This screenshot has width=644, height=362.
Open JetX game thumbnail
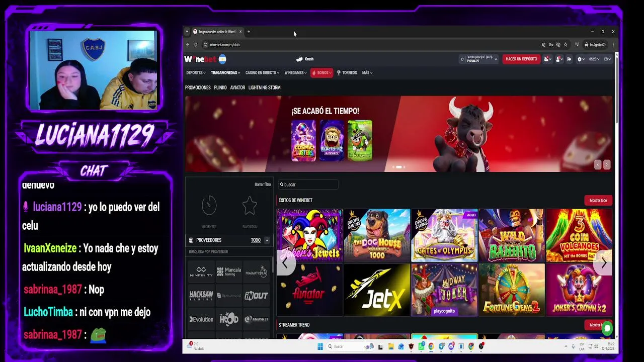click(377, 290)
